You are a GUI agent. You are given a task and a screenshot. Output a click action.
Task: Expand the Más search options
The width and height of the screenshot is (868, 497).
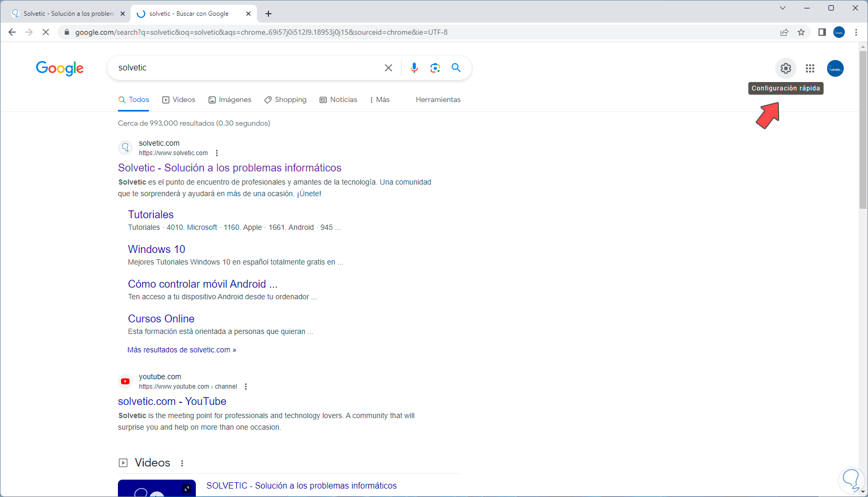point(380,100)
